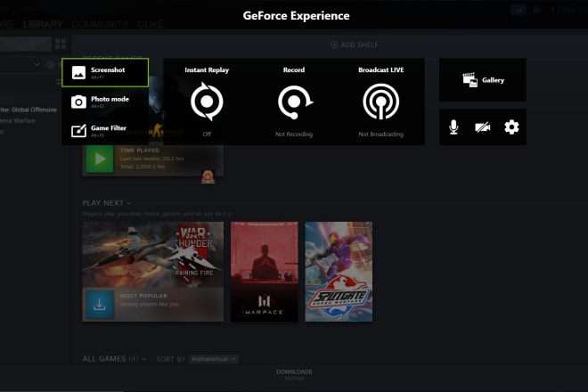Click the 'Total: 2,095.1 hrs' text
This screenshot has width=588, height=392.
tap(143, 167)
